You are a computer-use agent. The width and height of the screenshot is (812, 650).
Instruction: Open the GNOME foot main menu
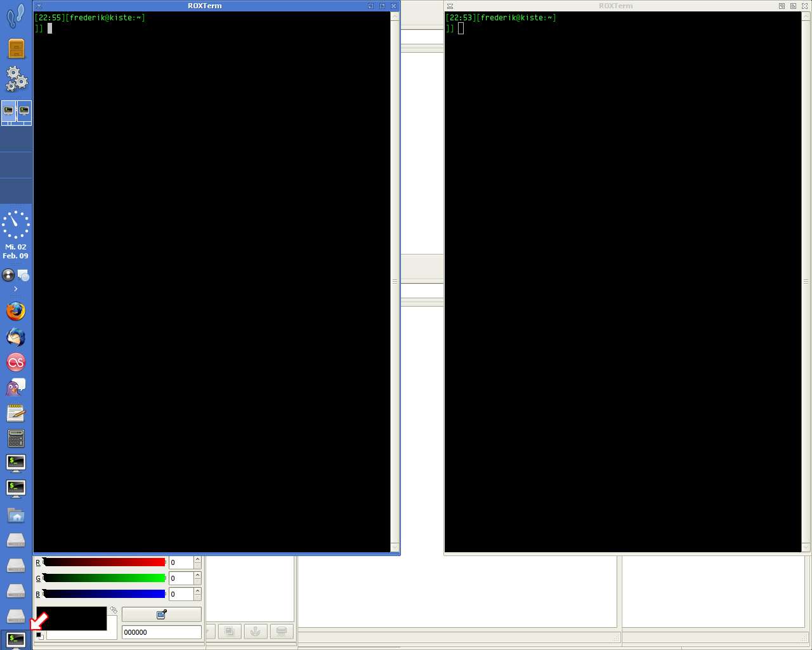tap(16, 15)
